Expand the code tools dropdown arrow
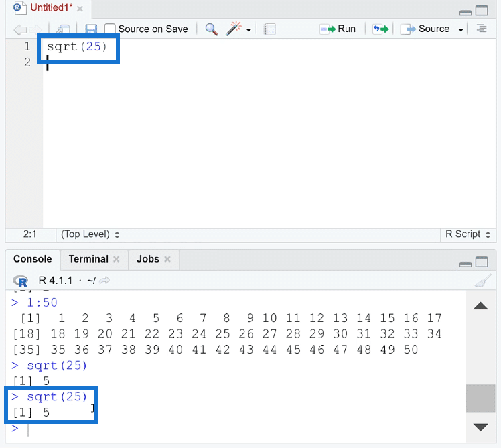This screenshot has width=501, height=448. [248, 30]
